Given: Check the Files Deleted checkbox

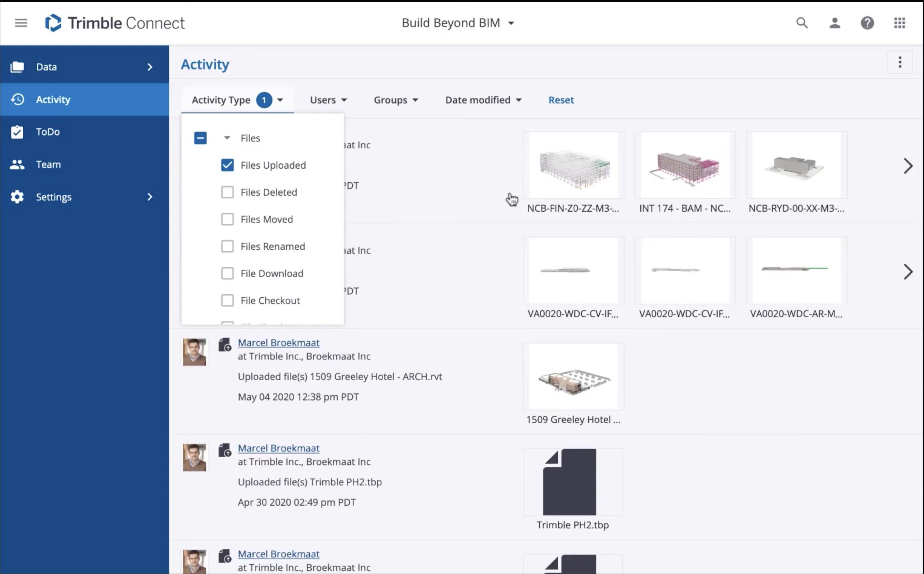Looking at the screenshot, I should (227, 192).
